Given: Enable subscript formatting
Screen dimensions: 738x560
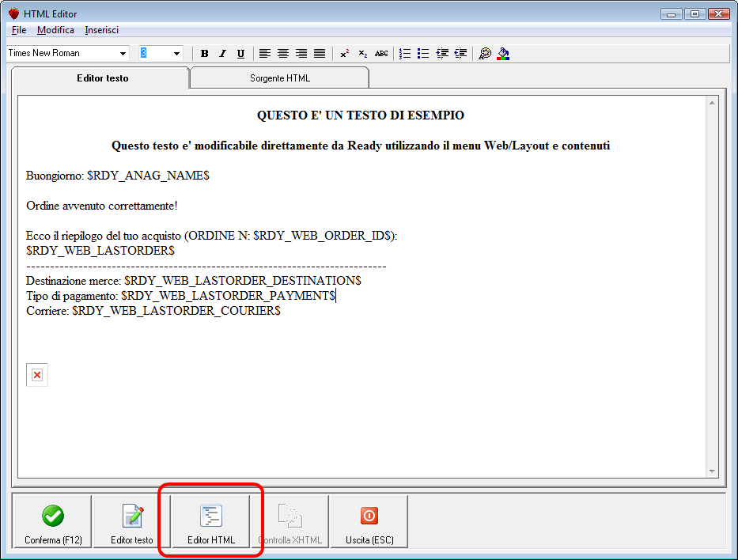Looking at the screenshot, I should pos(362,53).
